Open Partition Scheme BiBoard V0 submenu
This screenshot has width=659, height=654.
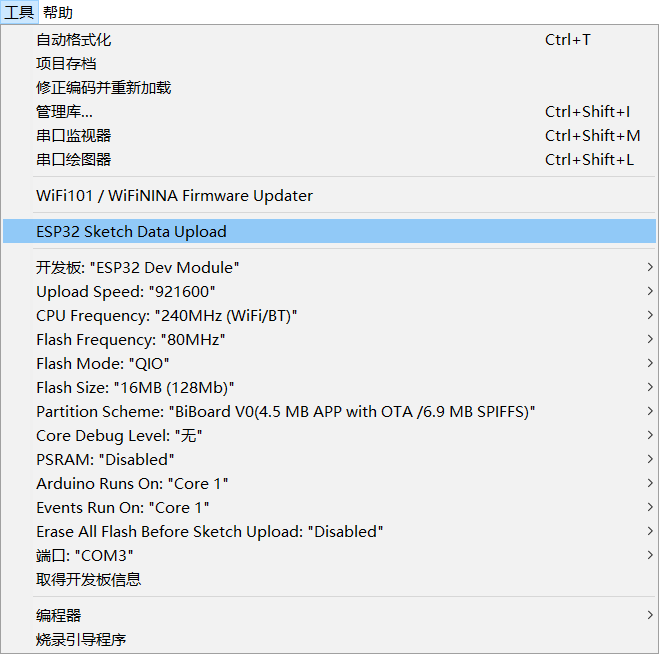click(x=329, y=411)
